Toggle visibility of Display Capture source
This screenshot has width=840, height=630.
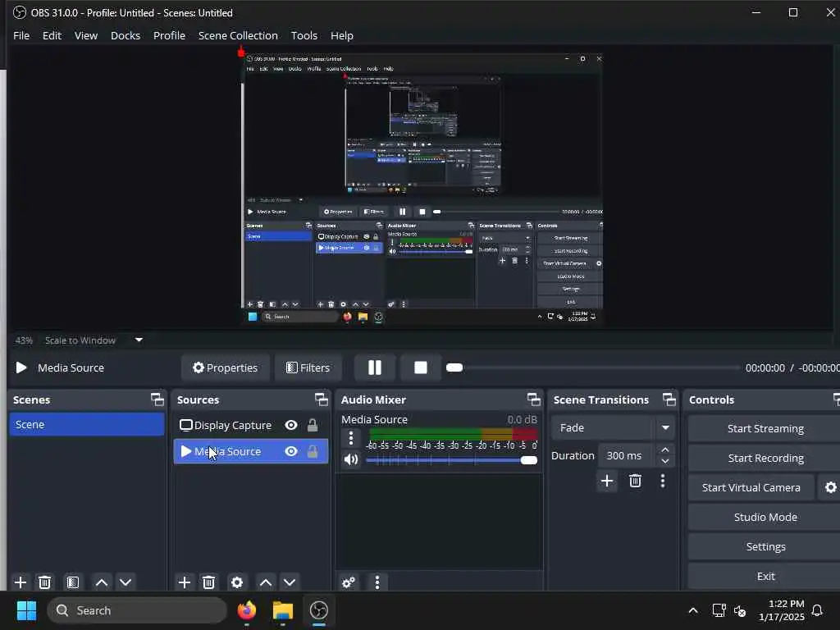pyautogui.click(x=291, y=425)
